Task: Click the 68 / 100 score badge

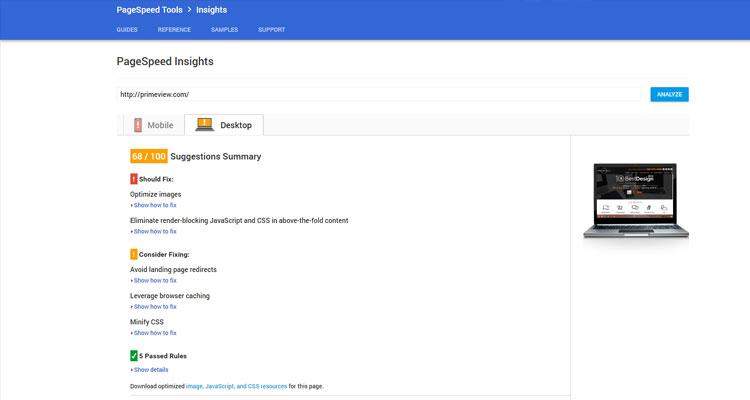Action: tap(148, 156)
